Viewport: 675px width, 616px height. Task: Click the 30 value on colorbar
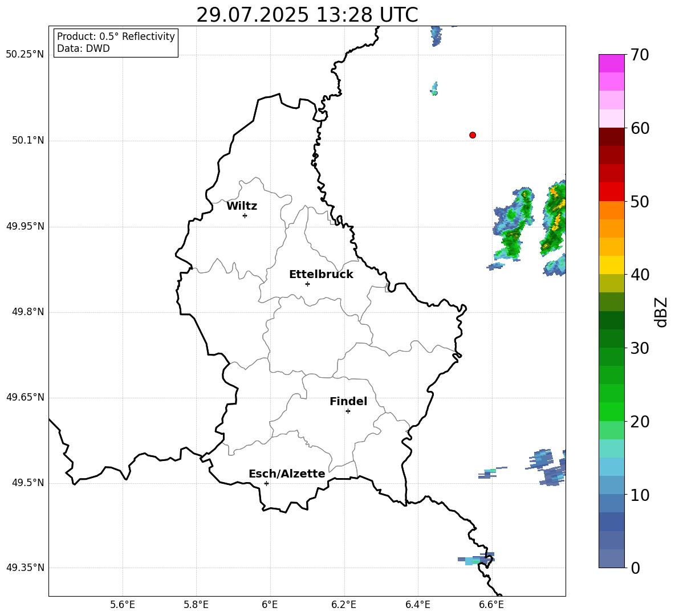click(640, 348)
